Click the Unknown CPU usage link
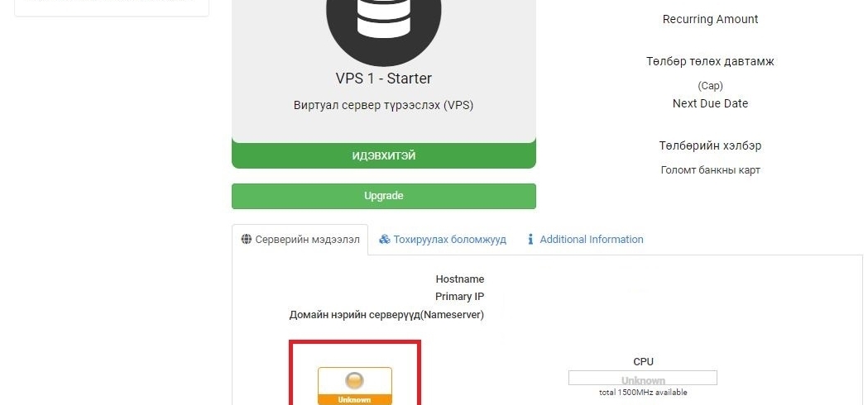868x405 pixels. [643, 381]
